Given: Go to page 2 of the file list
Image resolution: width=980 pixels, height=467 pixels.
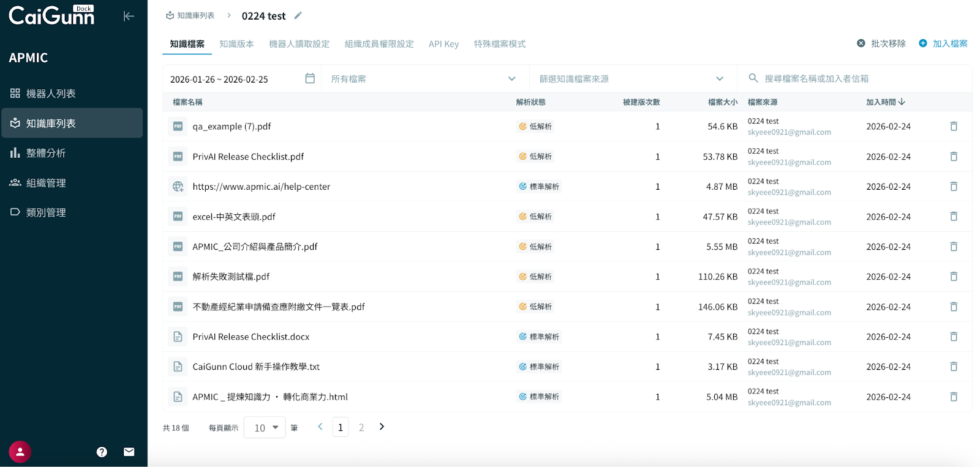Looking at the screenshot, I should coord(361,428).
